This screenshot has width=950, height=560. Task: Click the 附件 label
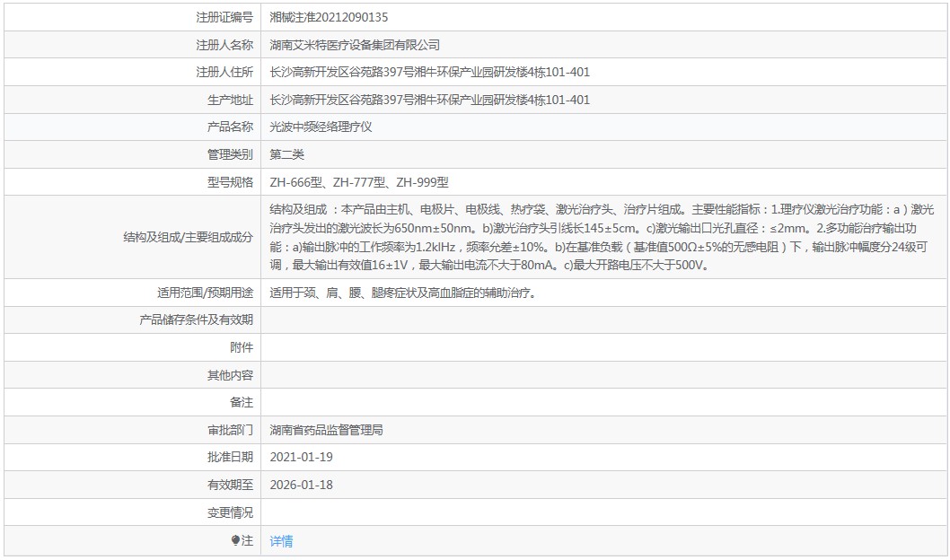click(x=242, y=347)
